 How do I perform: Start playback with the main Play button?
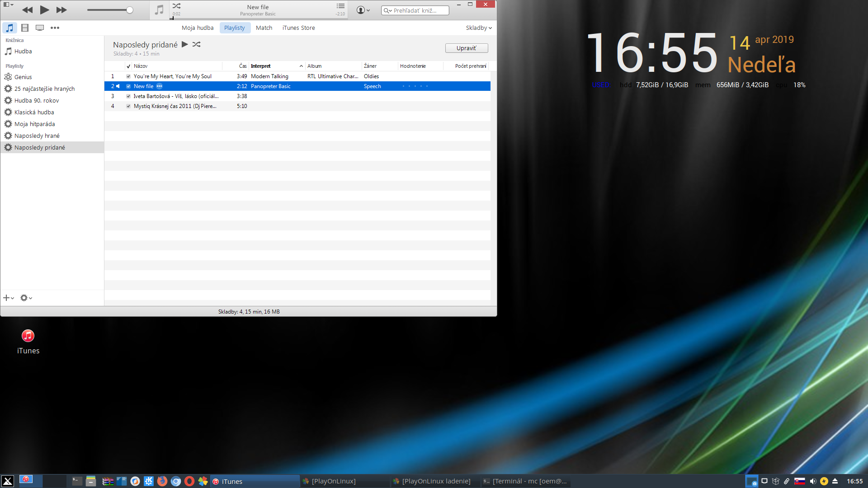(44, 10)
